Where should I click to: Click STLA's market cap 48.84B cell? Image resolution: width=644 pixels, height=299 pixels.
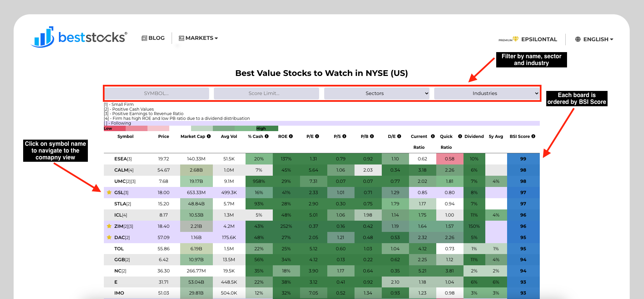[x=197, y=204]
